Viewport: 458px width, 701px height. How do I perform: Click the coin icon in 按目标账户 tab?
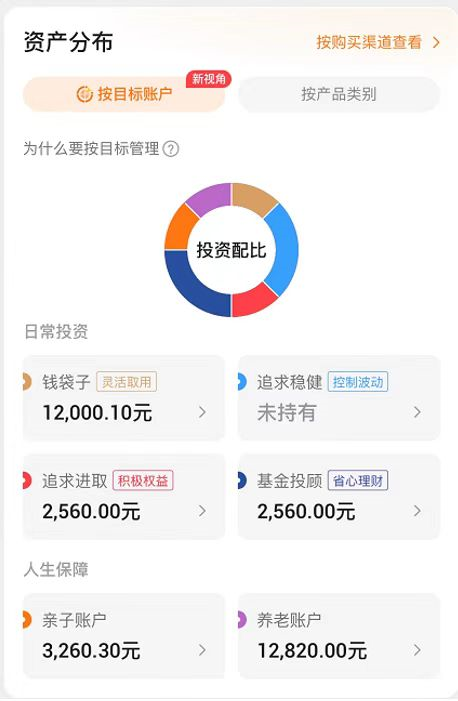(85, 94)
